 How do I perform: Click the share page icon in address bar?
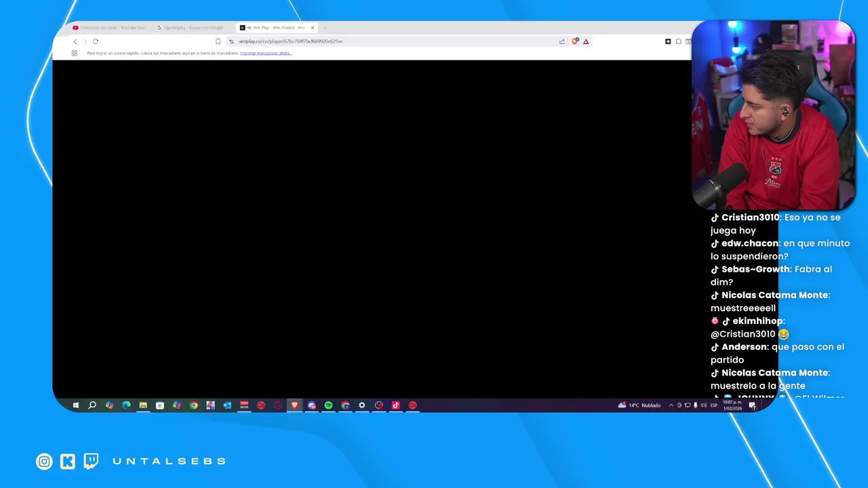pos(561,41)
